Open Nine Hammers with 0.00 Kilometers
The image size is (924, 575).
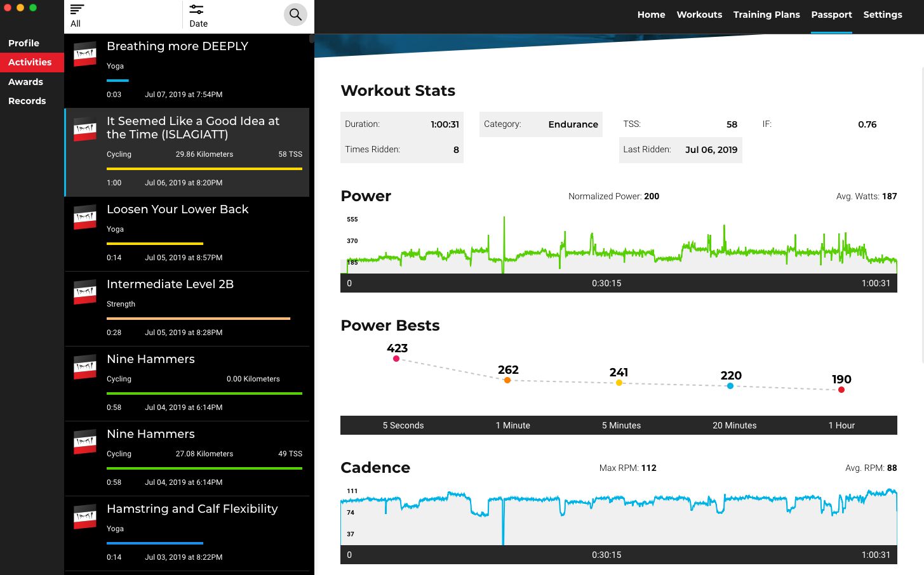[x=187, y=383]
